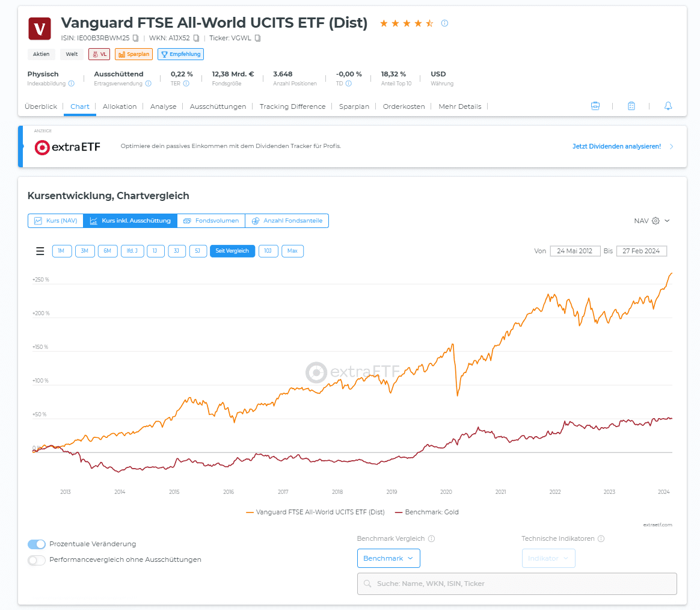The image size is (700, 610).
Task: Copy the ISIN using its copy icon
Action: click(136, 38)
